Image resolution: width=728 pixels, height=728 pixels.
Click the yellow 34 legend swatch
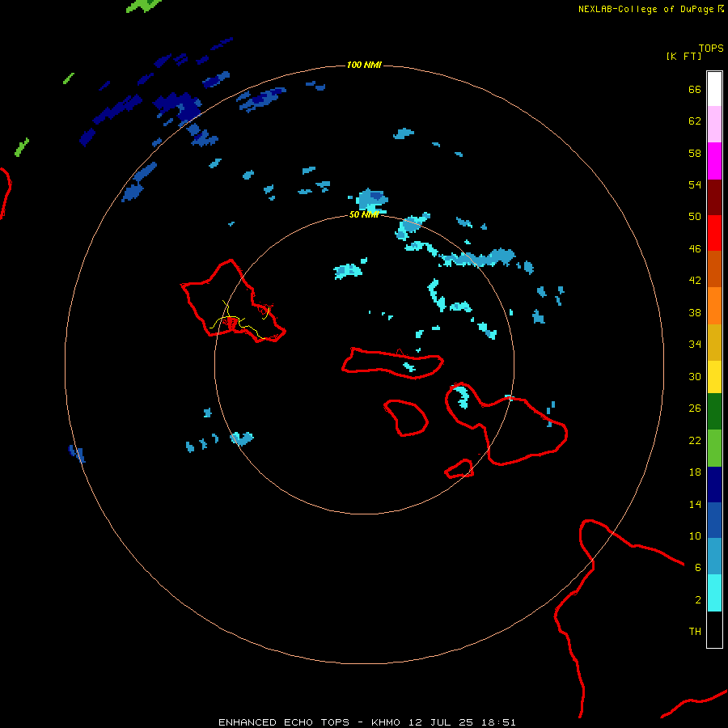[x=714, y=377]
